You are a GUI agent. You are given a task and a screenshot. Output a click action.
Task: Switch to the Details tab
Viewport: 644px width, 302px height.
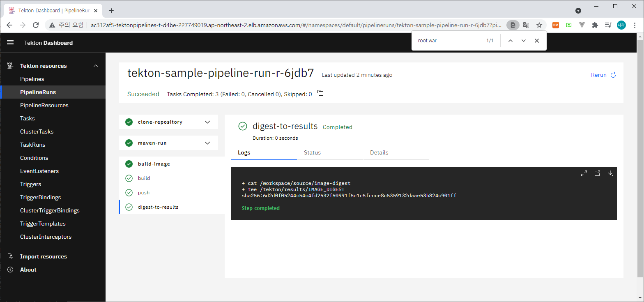click(396, 152)
